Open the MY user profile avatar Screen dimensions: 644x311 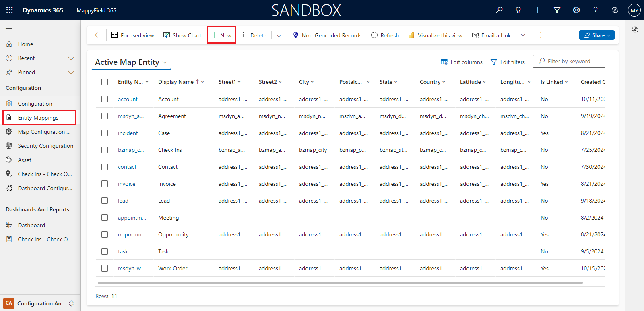point(634,10)
